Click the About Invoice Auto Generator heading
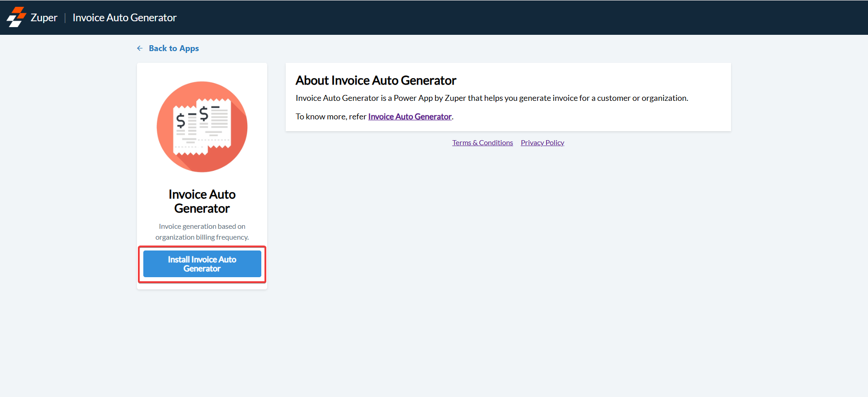 click(x=376, y=80)
